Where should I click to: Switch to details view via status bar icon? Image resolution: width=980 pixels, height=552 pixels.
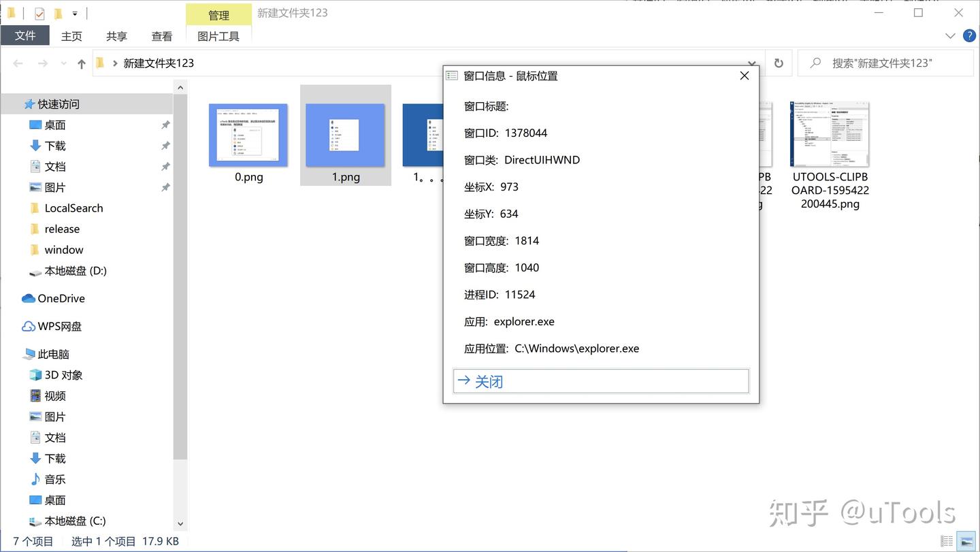(x=946, y=540)
